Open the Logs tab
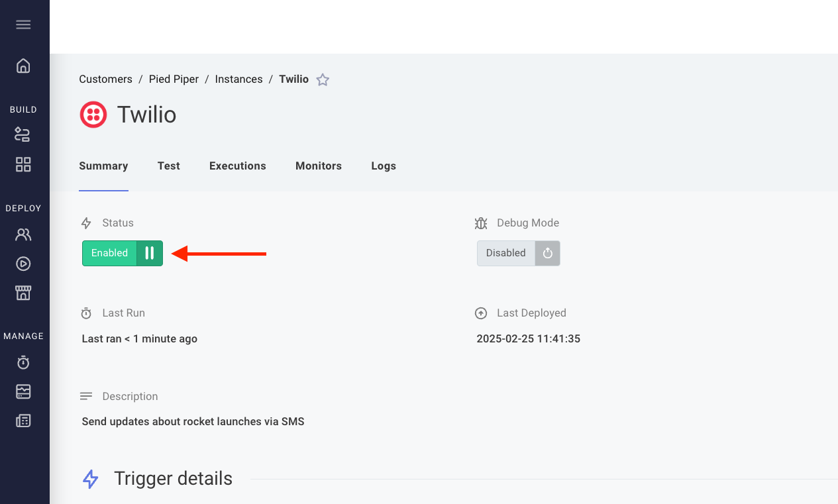Viewport: 838px width, 504px height. coord(383,166)
